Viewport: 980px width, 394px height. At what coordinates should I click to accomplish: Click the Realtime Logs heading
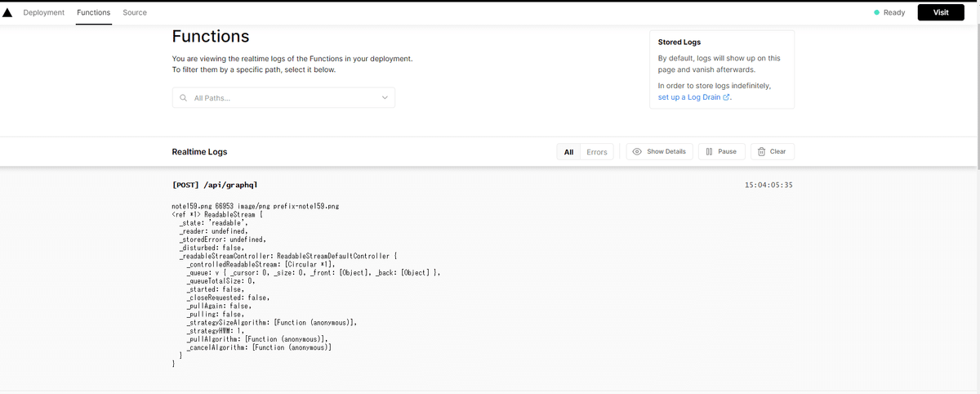[199, 152]
